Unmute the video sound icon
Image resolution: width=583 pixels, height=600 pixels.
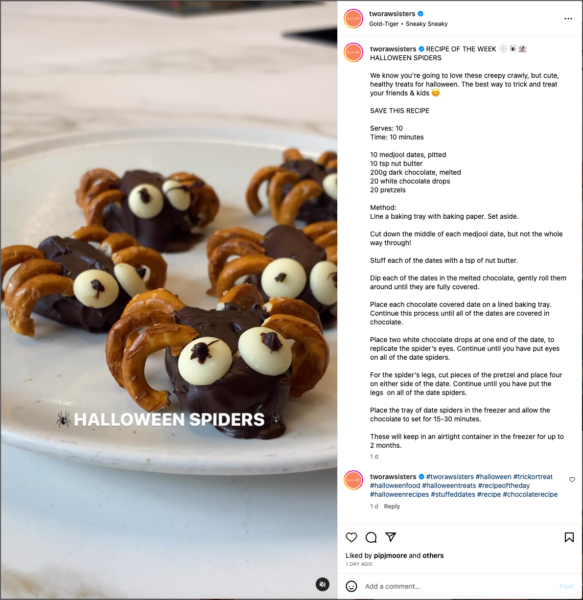coord(322,584)
